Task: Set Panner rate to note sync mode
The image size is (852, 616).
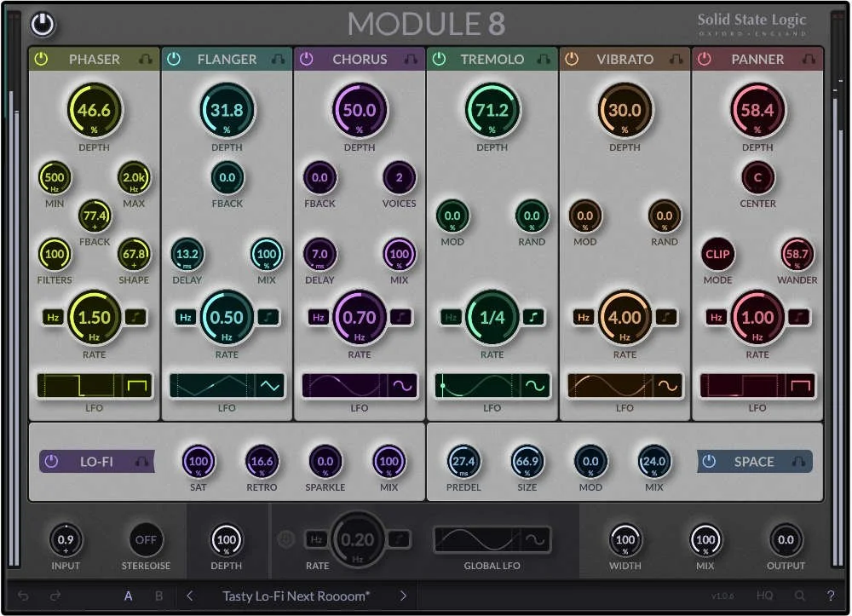Action: (798, 317)
